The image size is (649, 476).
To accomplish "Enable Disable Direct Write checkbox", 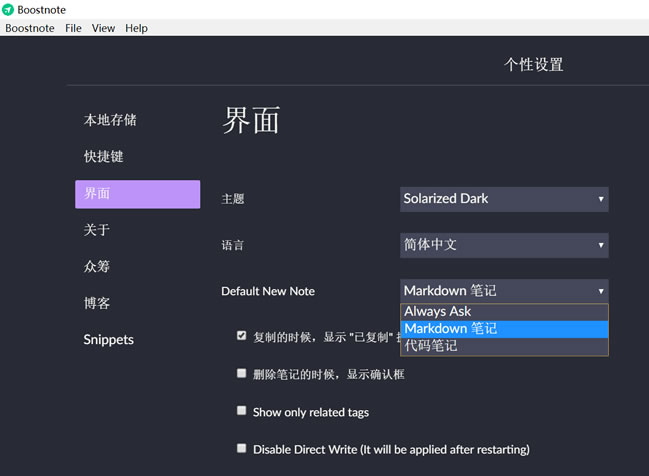I will pyautogui.click(x=241, y=448).
